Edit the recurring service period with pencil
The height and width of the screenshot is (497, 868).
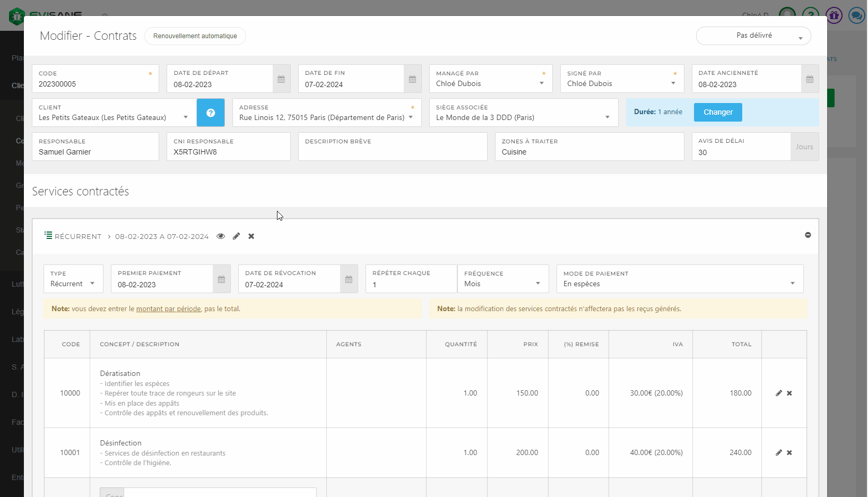(x=236, y=236)
